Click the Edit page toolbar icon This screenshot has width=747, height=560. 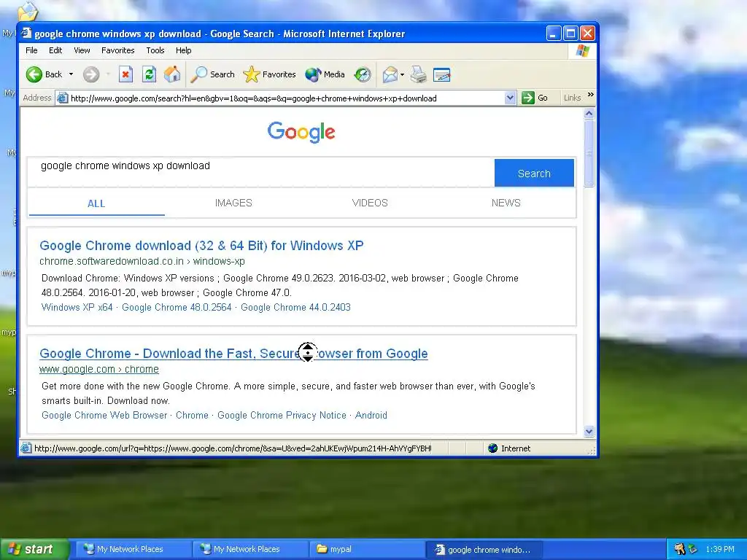[x=441, y=74]
